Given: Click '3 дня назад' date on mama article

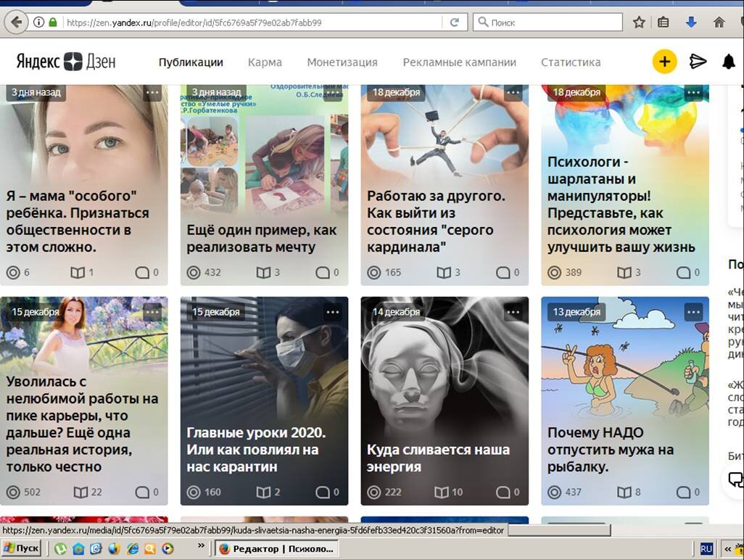Looking at the screenshot, I should (36, 92).
